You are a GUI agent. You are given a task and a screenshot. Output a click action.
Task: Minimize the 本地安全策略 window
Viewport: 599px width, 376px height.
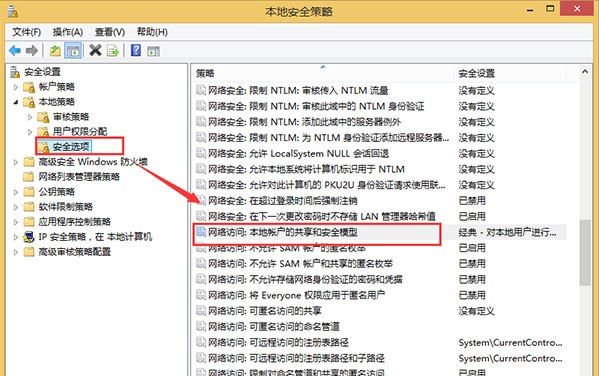coord(530,9)
